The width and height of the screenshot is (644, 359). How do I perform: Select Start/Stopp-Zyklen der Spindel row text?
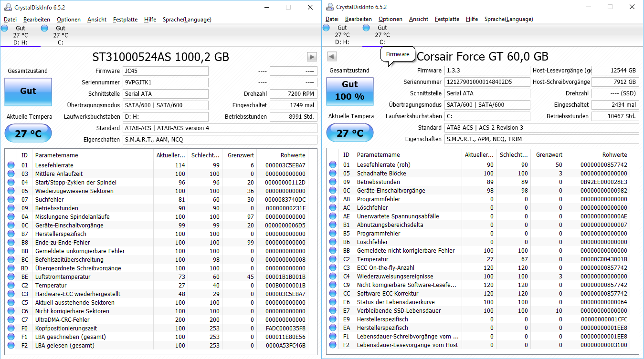76,183
